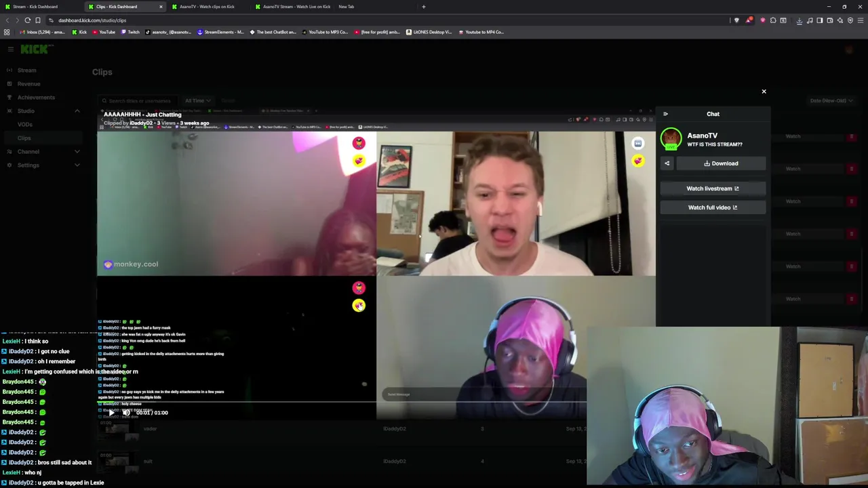
Task: Open the YouTube to MP3 bookmark
Action: 325,32
